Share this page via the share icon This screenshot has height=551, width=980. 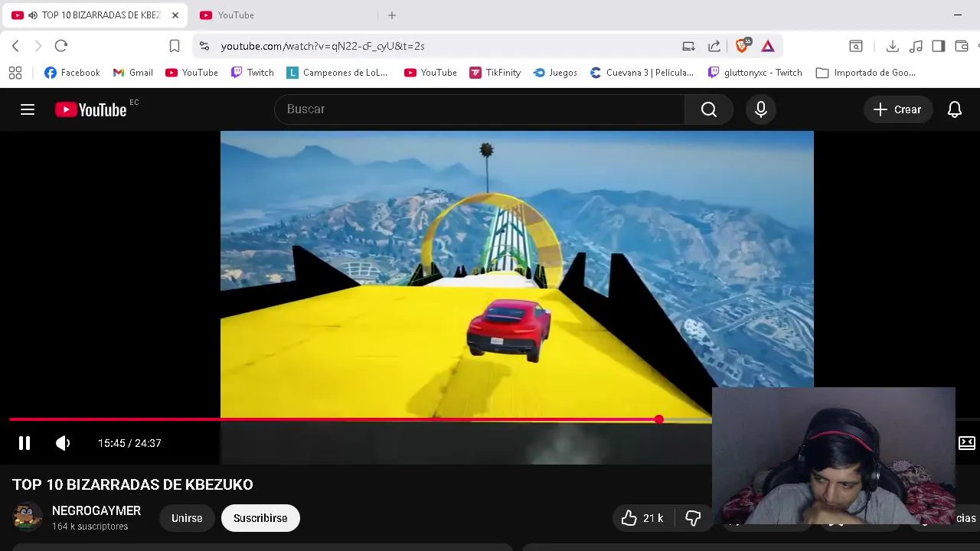(714, 46)
